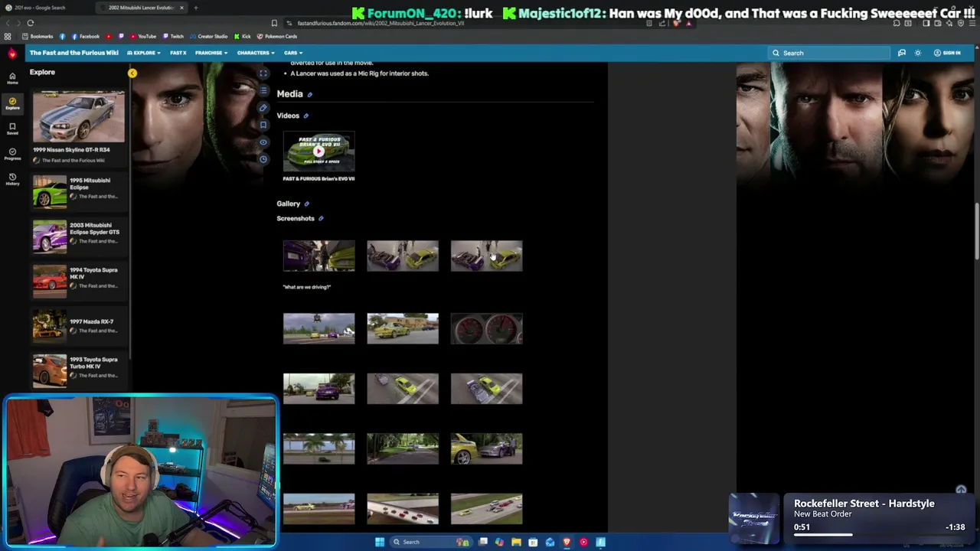Click the browser back arrow
Viewport: 980px width, 551px height.
click(x=6, y=23)
